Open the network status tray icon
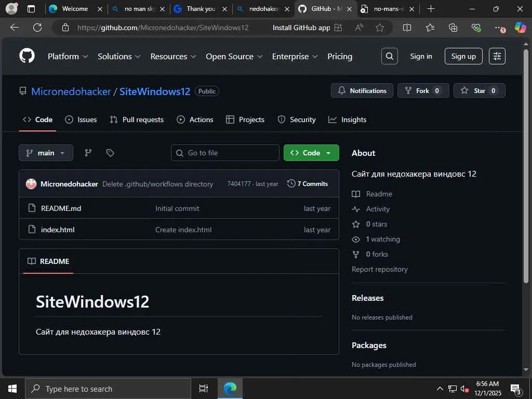 [453, 389]
